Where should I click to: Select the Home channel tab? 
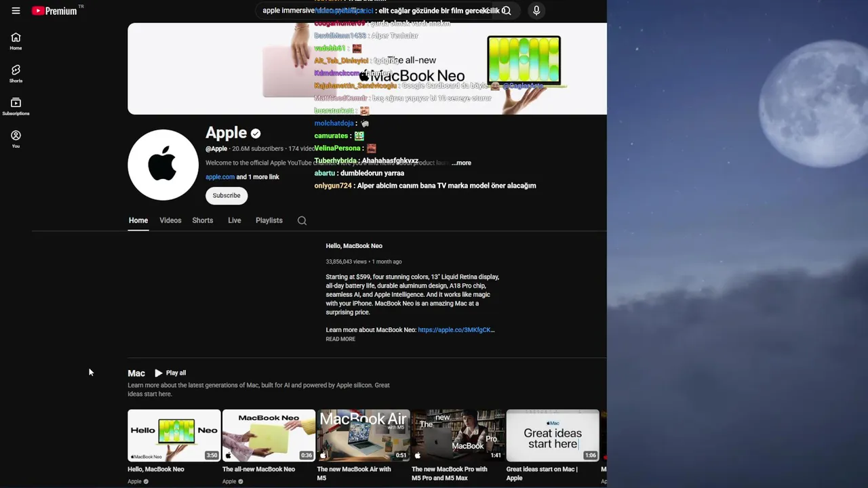point(138,220)
